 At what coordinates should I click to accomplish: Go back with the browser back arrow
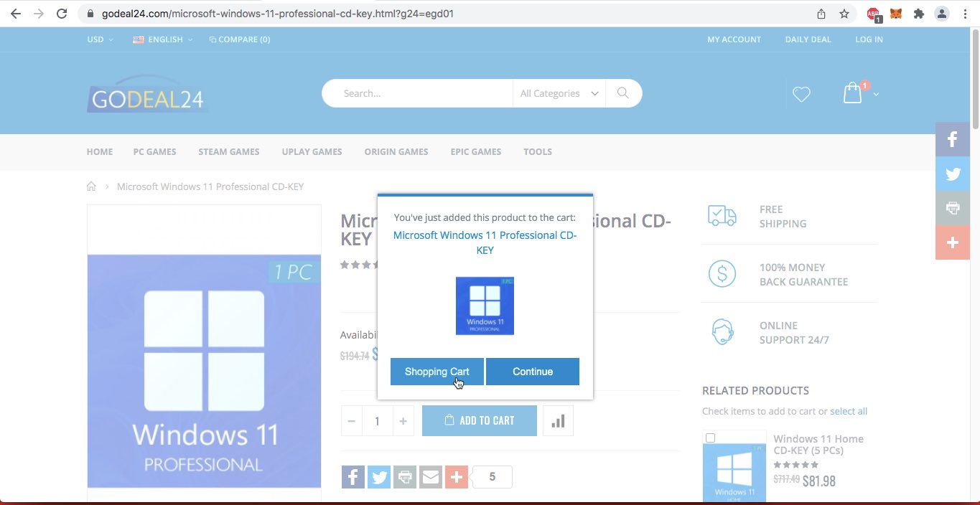click(x=16, y=14)
